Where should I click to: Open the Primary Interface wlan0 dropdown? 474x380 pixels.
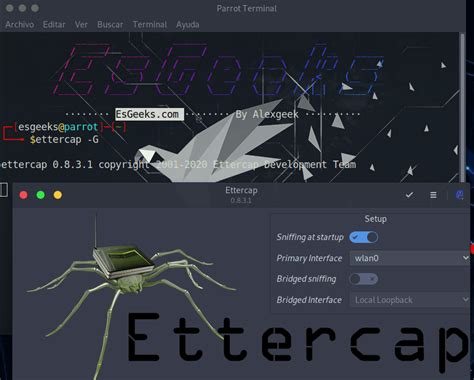pyautogui.click(x=410, y=258)
